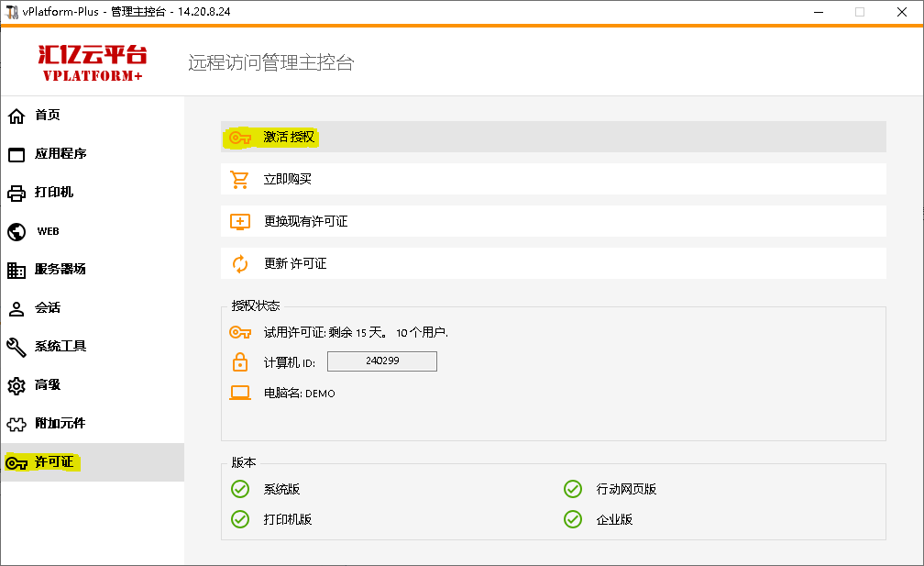
Task: Select 应用程序 in the sidebar menu
Action: (x=60, y=154)
